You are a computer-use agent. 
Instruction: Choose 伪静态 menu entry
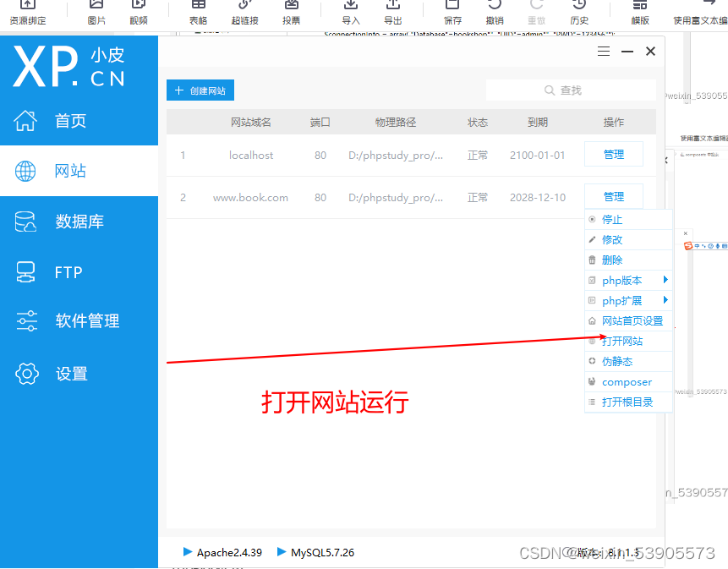pyautogui.click(x=628, y=362)
